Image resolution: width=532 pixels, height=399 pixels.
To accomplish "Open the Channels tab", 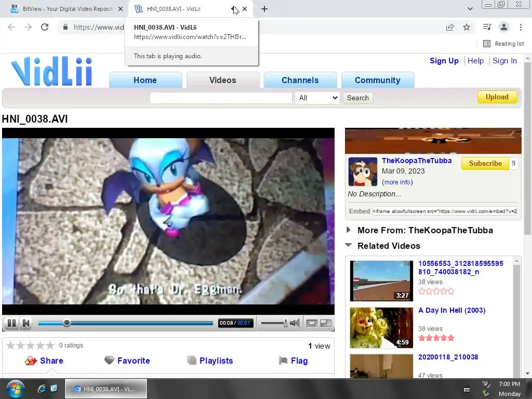I will 300,80.
